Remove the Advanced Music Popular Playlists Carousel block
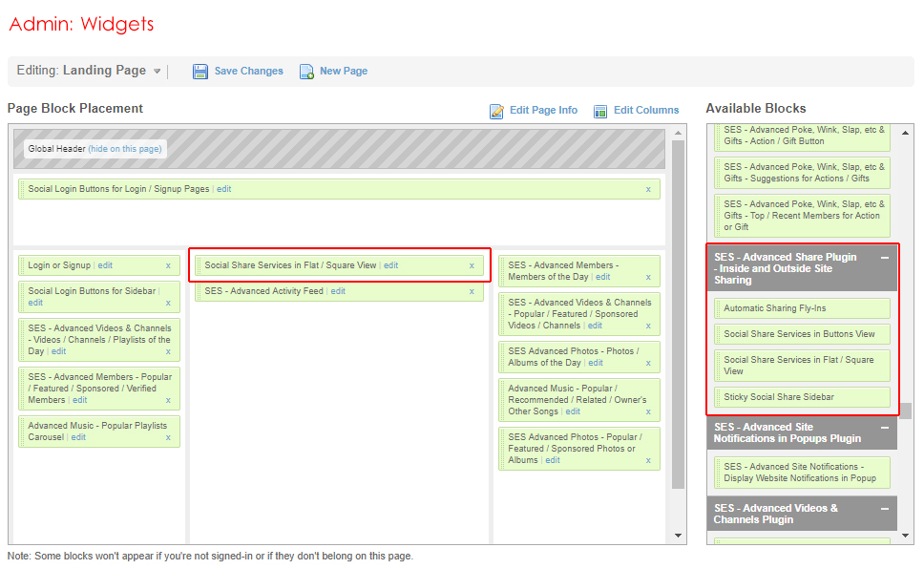This screenshot has height=569, width=924. tap(168, 438)
